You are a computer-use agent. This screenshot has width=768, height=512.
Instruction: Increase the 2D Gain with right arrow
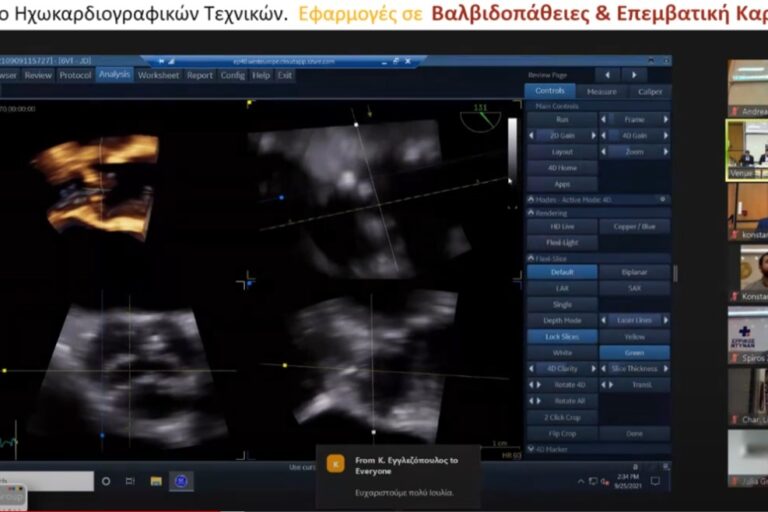pyautogui.click(x=594, y=135)
